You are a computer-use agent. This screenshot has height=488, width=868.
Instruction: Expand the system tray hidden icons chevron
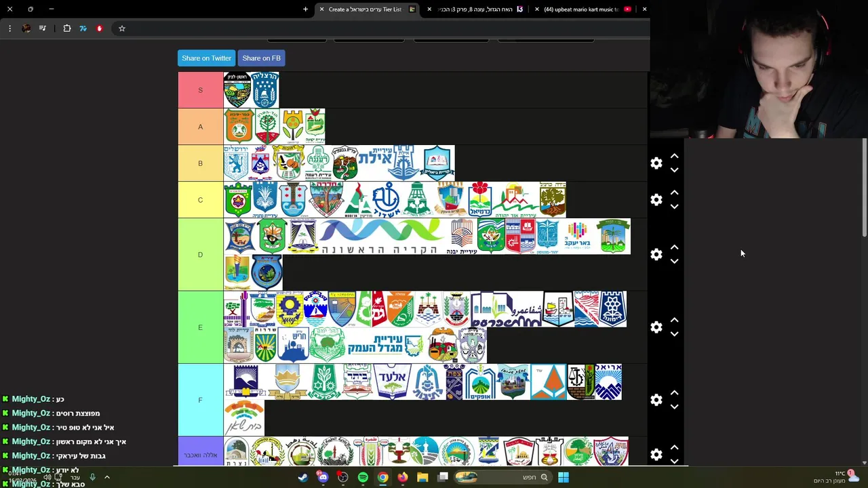pyautogui.click(x=106, y=477)
